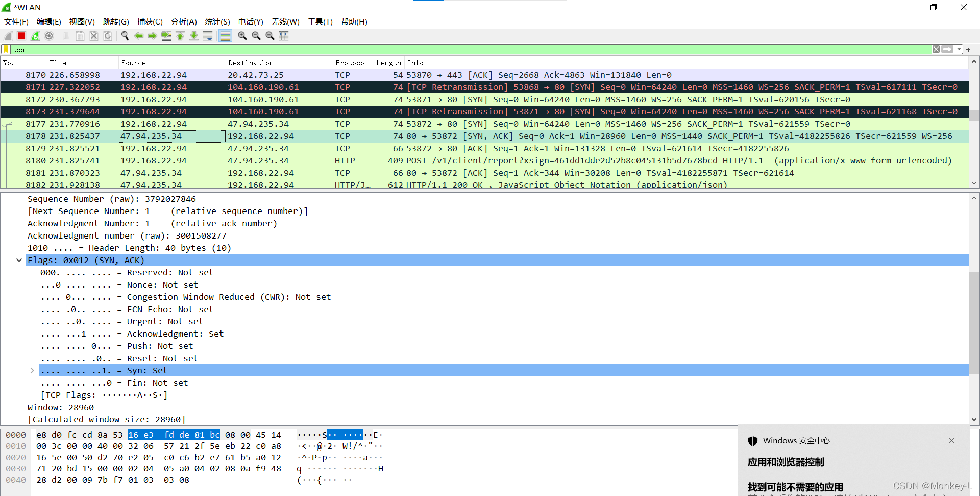Open the 应用和浏览器控制 notification
This screenshot has height=496, width=980.
tap(786, 462)
